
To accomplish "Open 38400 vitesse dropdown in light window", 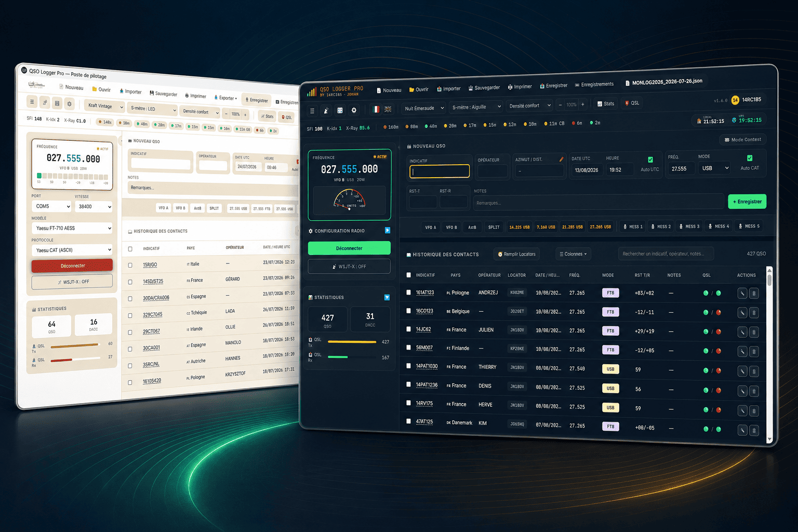I will pyautogui.click(x=94, y=206).
